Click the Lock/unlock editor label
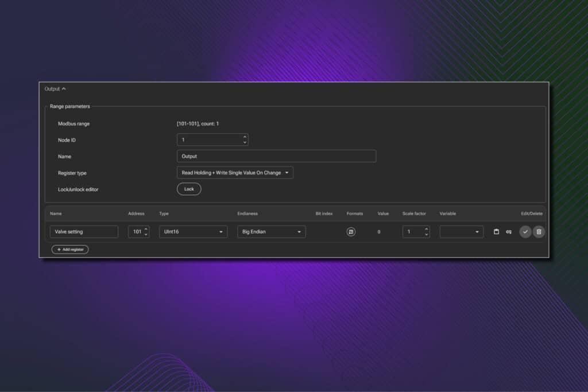Screen dimensions: 588x392 tap(78, 189)
